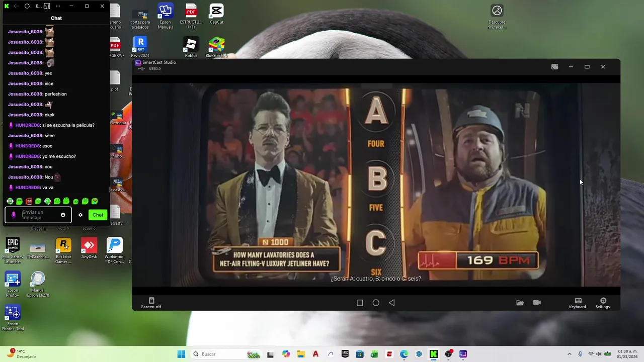The image size is (644, 362).
Task: Open Microsoft Edge from taskbar
Action: point(404,354)
